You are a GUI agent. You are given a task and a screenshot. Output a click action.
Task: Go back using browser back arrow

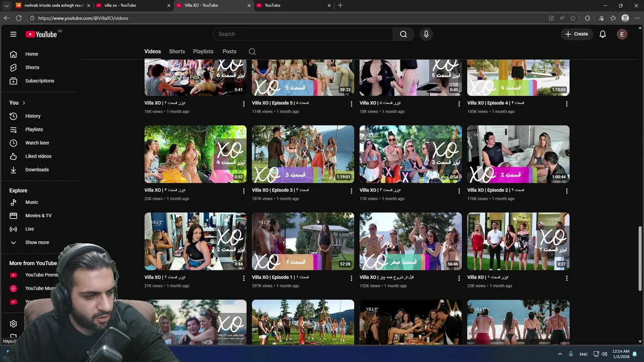point(7,18)
